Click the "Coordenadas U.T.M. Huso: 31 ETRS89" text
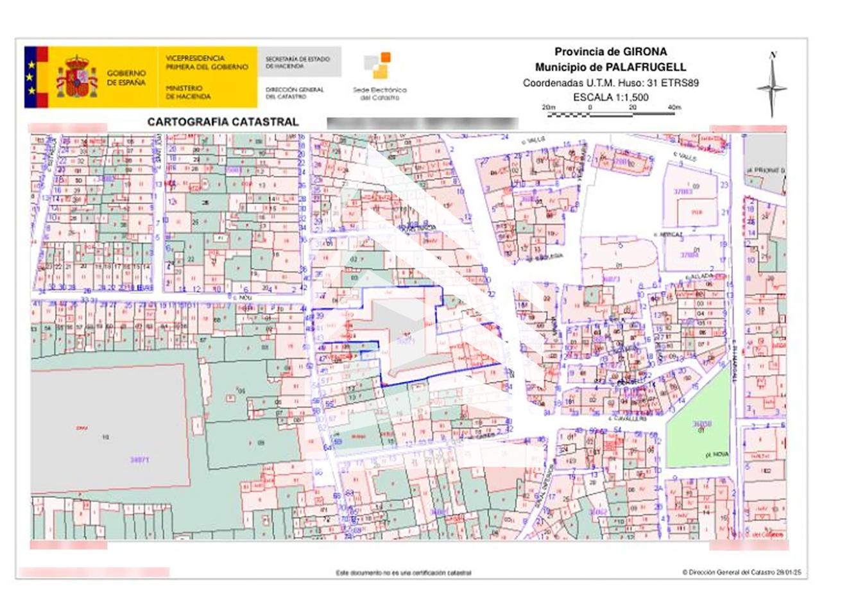 [610, 83]
